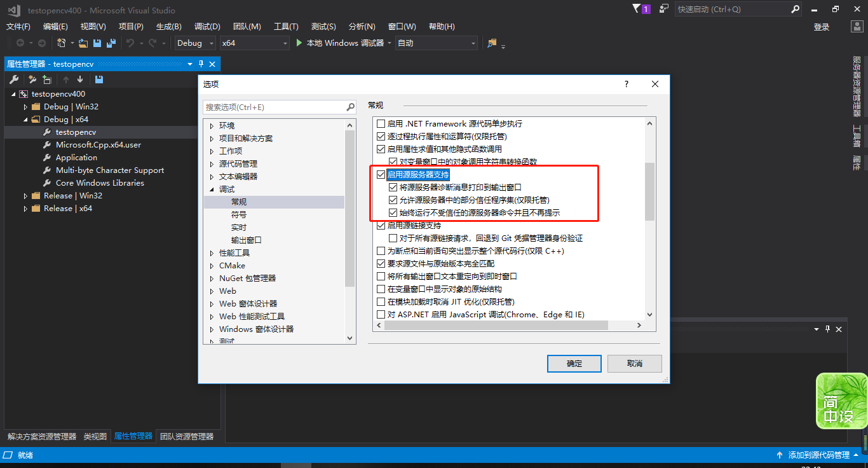
Task: Open the 调试(D) menu
Action: pos(207,27)
